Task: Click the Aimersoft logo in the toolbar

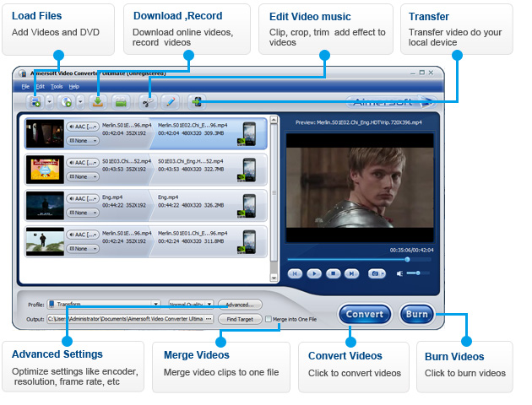Action: tap(391, 101)
